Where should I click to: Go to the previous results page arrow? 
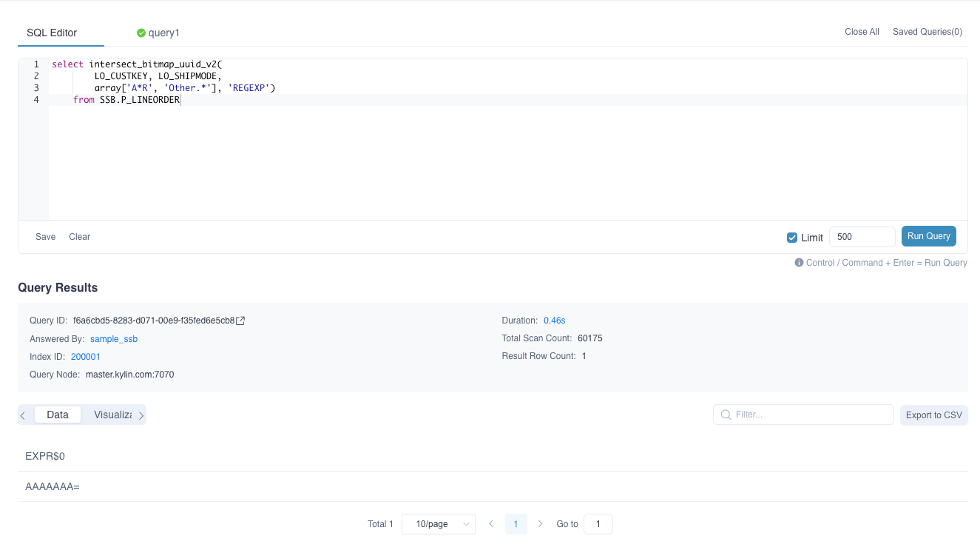pyautogui.click(x=491, y=524)
